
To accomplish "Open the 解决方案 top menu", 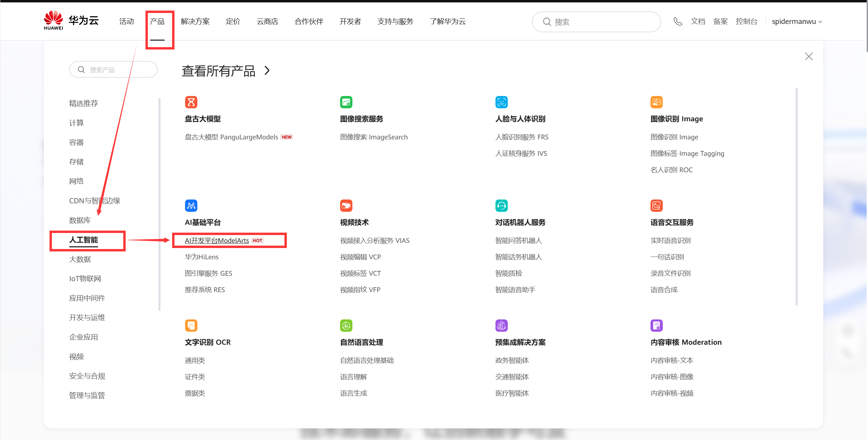I will pos(195,22).
